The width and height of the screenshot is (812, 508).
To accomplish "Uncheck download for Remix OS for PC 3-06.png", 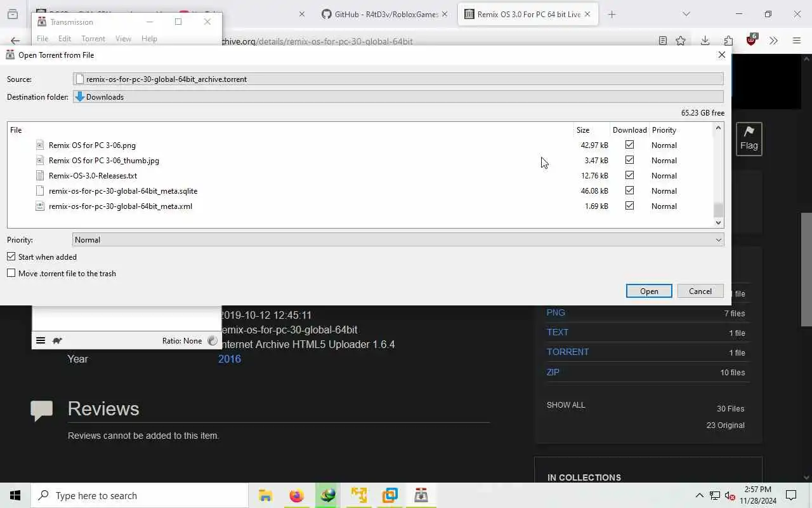I will (629, 145).
